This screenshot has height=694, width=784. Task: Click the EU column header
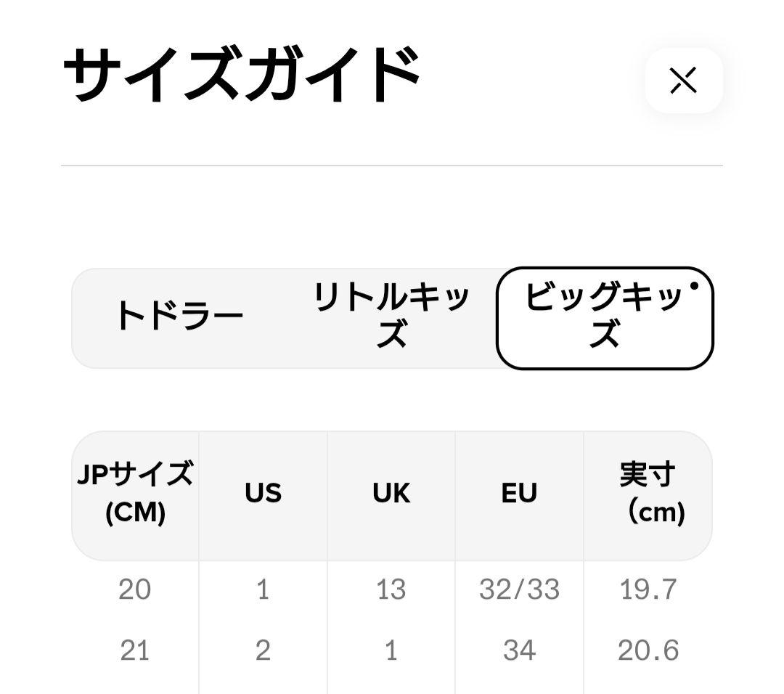[x=519, y=494]
